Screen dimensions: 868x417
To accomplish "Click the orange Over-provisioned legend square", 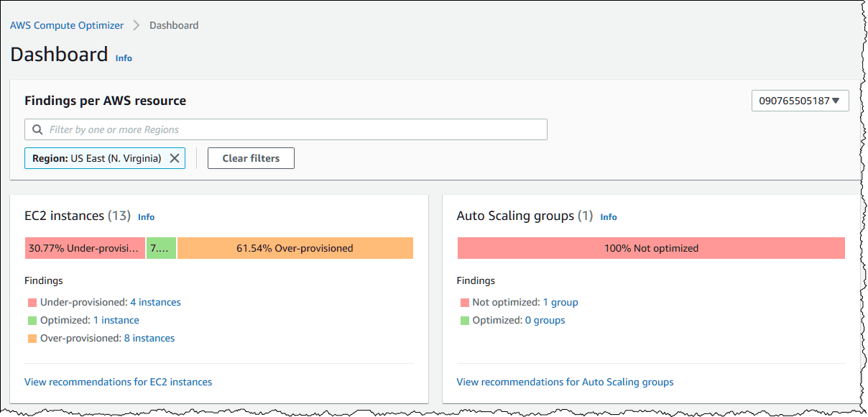I will tap(32, 339).
